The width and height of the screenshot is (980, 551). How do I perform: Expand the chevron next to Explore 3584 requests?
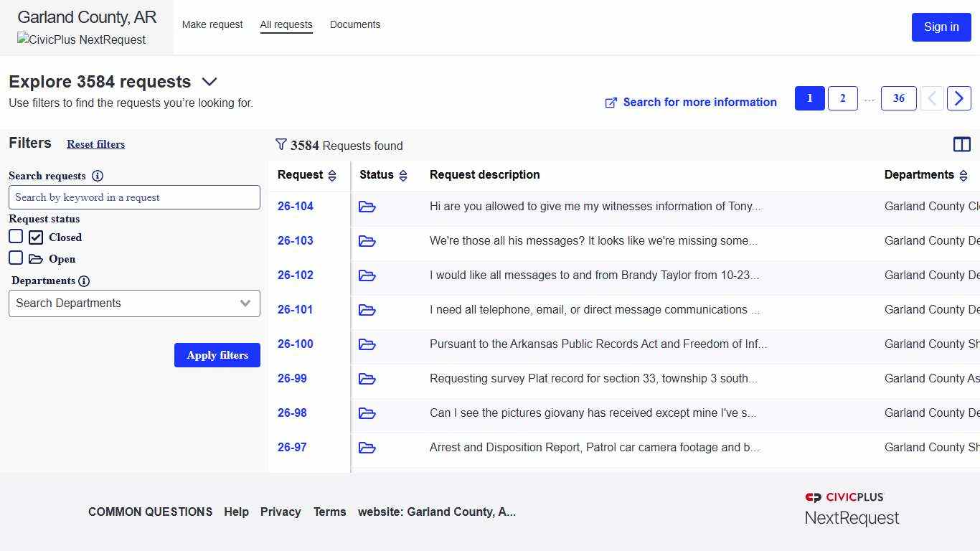coord(209,83)
